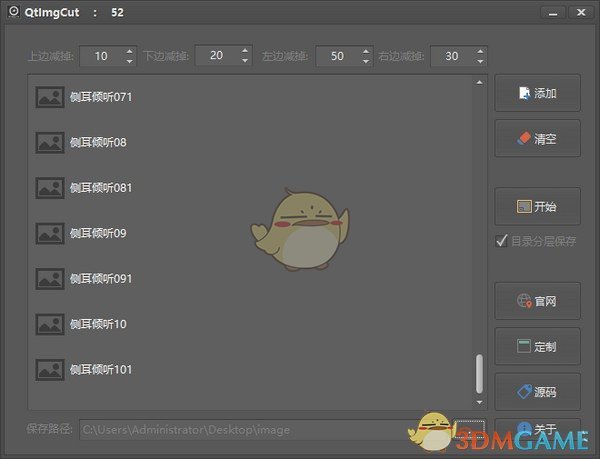
Task: Click the file name 侧耳倾听09
Action: click(x=98, y=233)
